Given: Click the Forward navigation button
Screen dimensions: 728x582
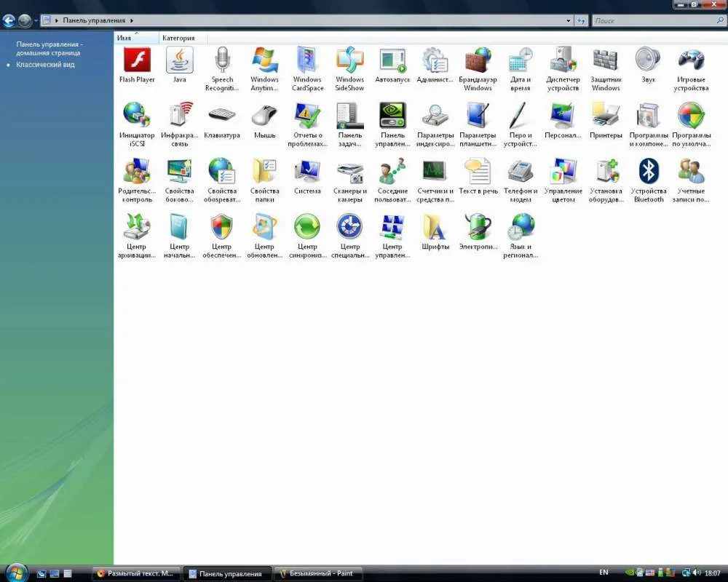Looking at the screenshot, I should [x=25, y=20].
